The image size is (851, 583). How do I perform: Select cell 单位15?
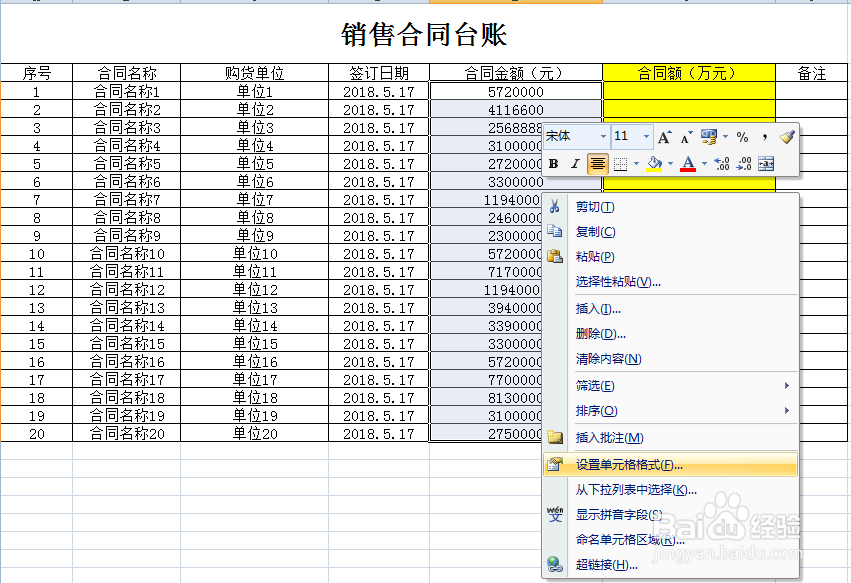pos(255,344)
